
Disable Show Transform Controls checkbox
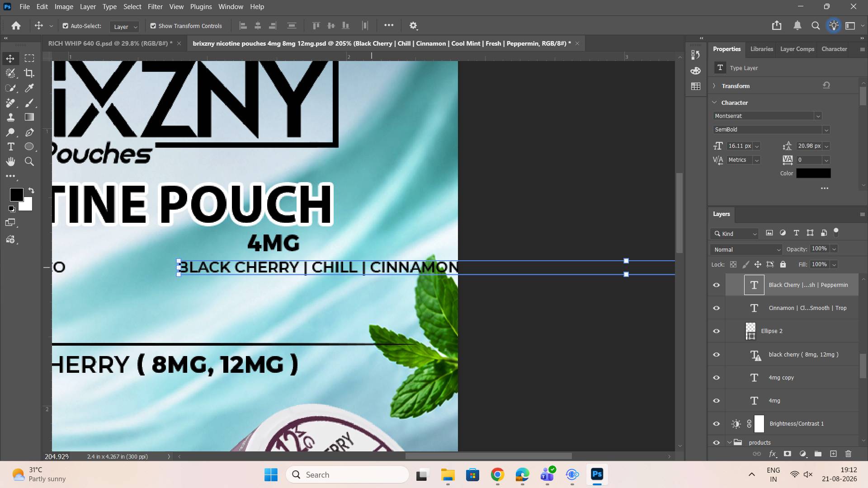click(x=153, y=26)
